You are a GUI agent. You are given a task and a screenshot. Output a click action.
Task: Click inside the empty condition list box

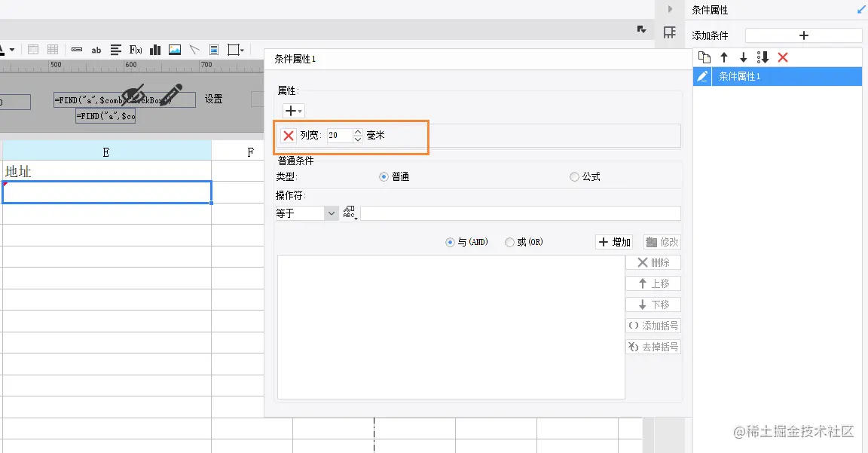451,326
